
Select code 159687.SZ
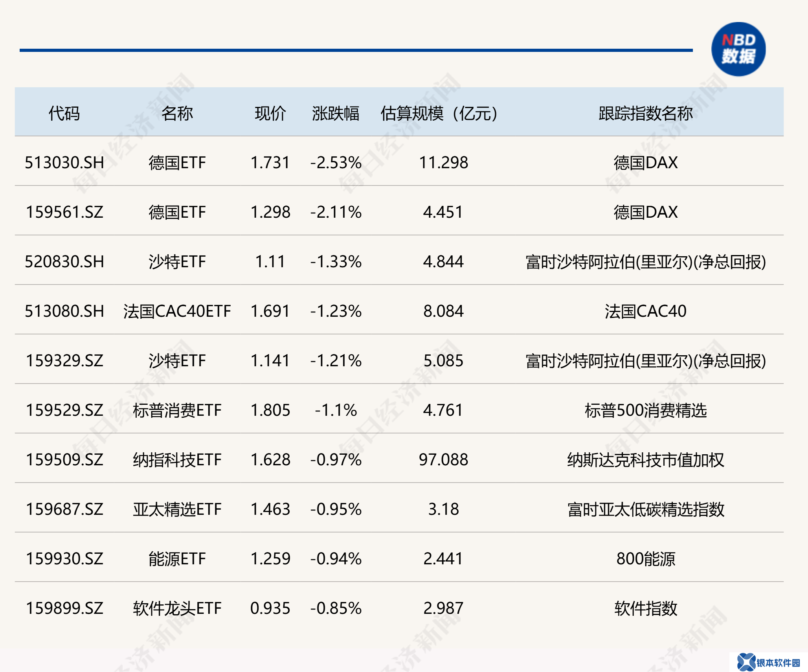[x=64, y=509]
